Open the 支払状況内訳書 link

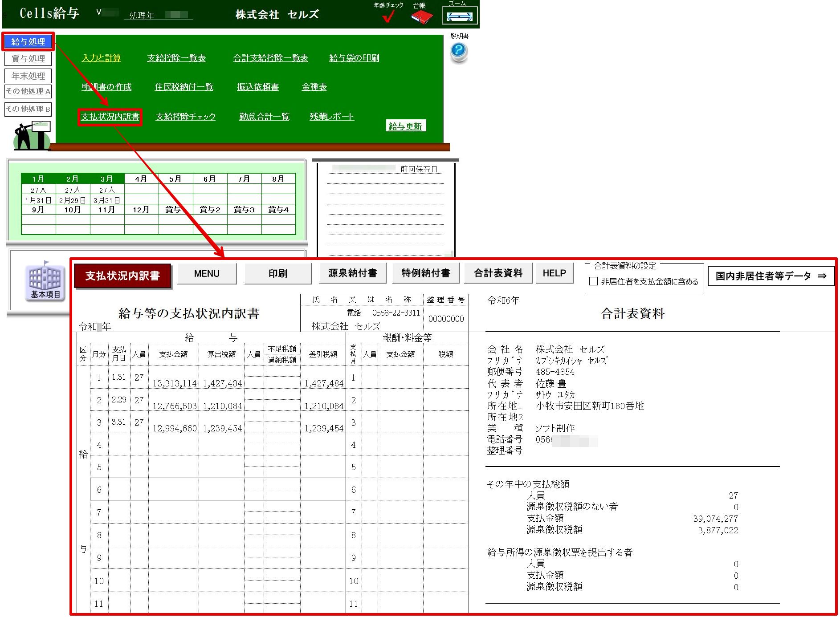110,117
